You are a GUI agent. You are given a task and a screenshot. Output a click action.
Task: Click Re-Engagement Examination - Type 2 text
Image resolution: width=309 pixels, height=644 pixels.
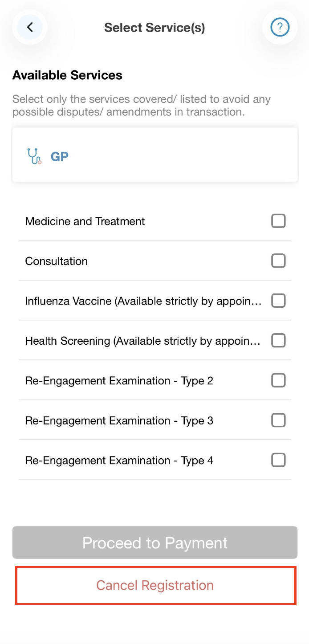click(x=119, y=381)
